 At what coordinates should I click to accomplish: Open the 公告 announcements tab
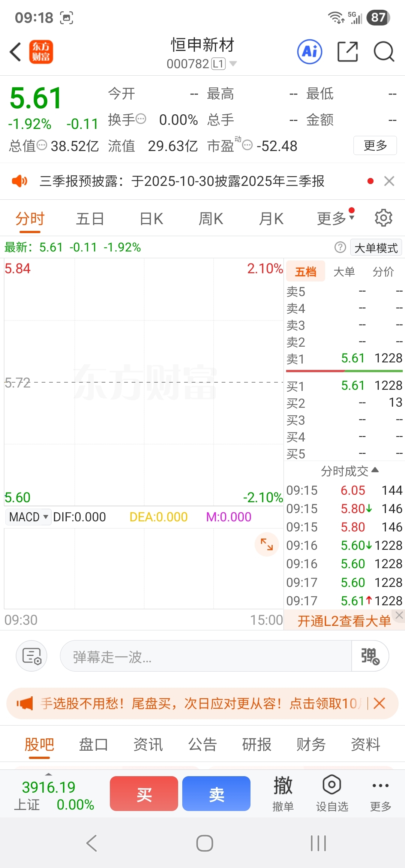tap(202, 744)
